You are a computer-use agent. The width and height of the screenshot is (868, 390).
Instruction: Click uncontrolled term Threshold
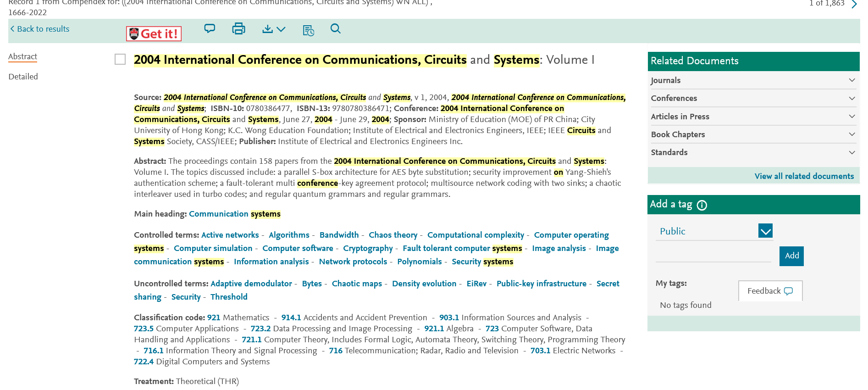point(229,297)
